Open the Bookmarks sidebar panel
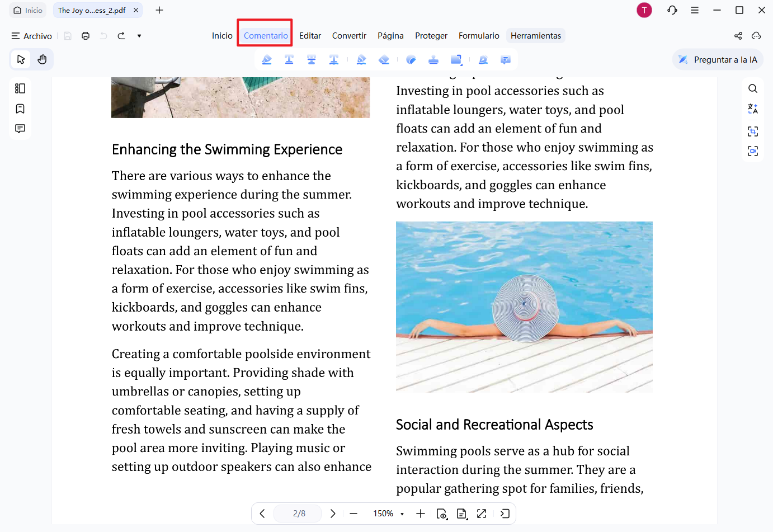Viewport: 773px width, 532px height. click(20, 109)
